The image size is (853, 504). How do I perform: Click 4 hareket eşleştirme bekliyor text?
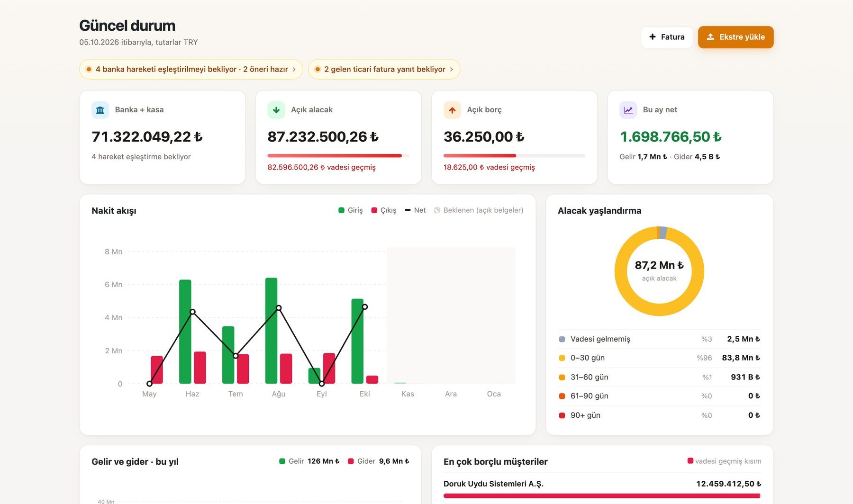click(141, 157)
